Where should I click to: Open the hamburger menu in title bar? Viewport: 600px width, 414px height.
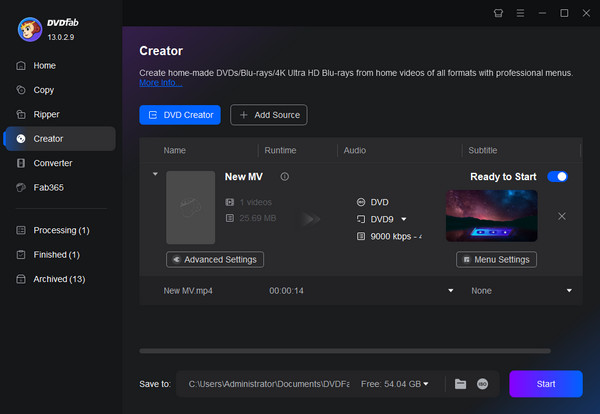tap(520, 13)
